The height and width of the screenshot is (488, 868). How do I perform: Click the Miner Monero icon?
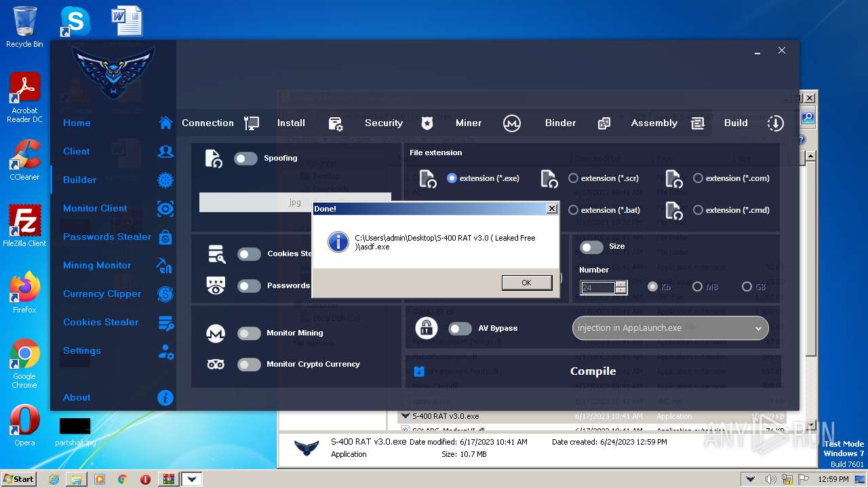[x=512, y=123]
